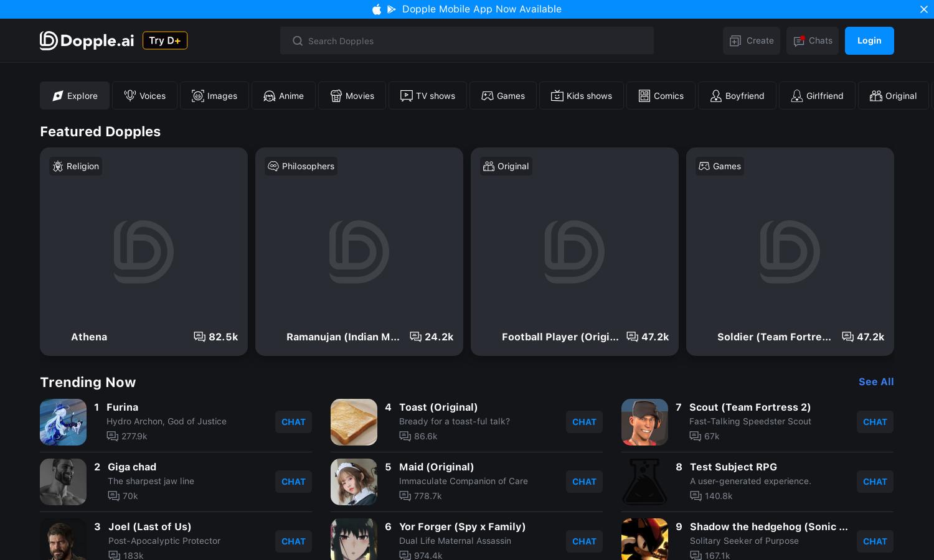Start chat with Test Subject RPG
This screenshot has height=560, width=934.
[x=875, y=482]
